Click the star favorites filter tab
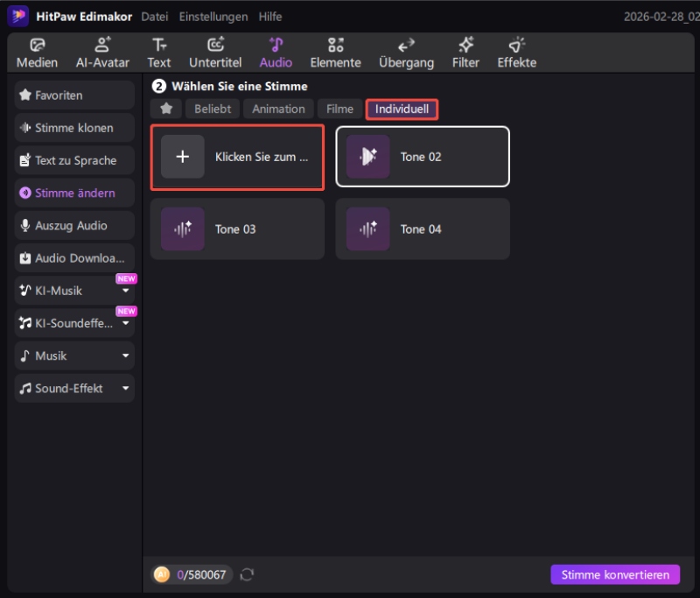 click(x=165, y=109)
